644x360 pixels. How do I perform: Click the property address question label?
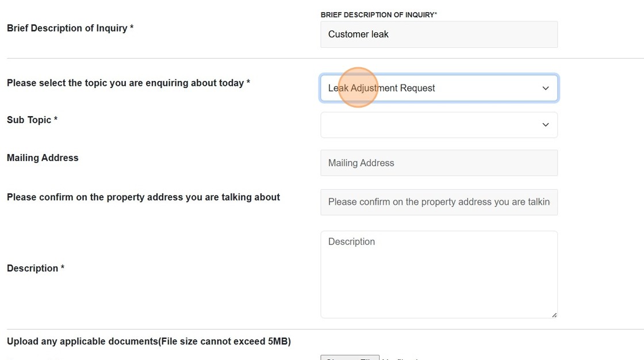point(143,197)
